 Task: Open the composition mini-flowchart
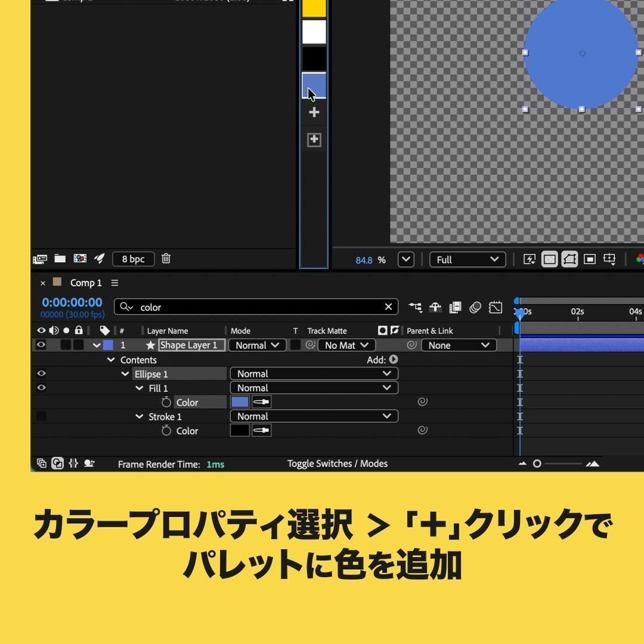pos(414,307)
